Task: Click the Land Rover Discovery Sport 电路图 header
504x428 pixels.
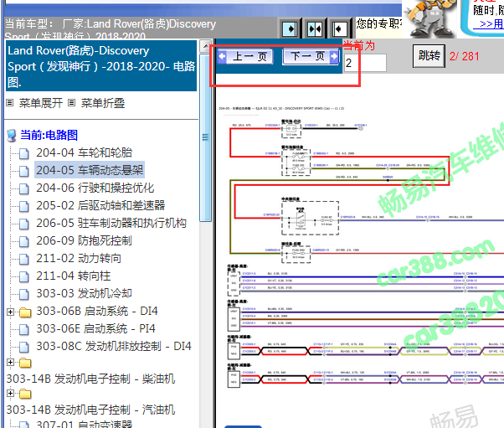Action: pos(101,66)
